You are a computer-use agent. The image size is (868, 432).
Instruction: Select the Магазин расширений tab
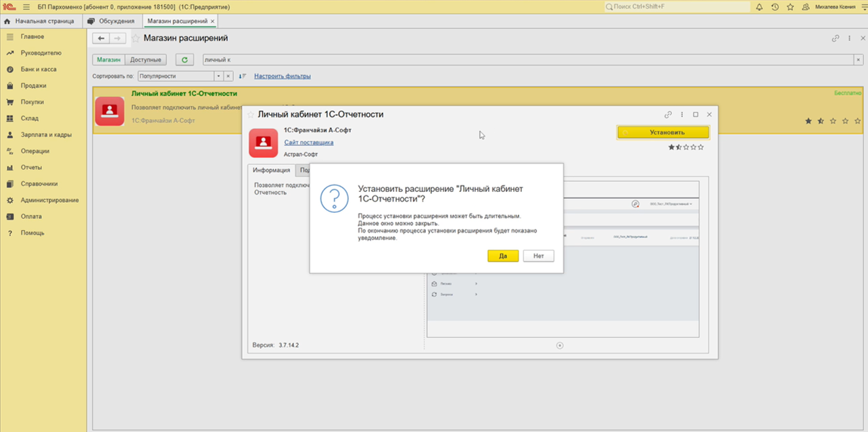click(178, 21)
